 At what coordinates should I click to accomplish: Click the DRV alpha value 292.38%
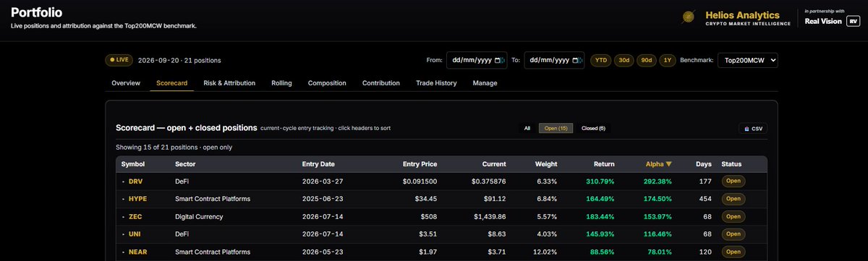point(658,181)
